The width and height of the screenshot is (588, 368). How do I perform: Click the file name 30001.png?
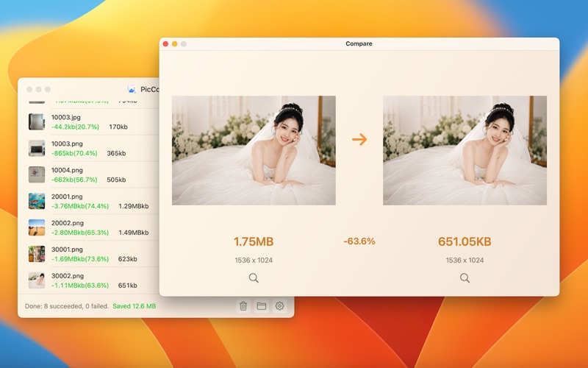67,250
